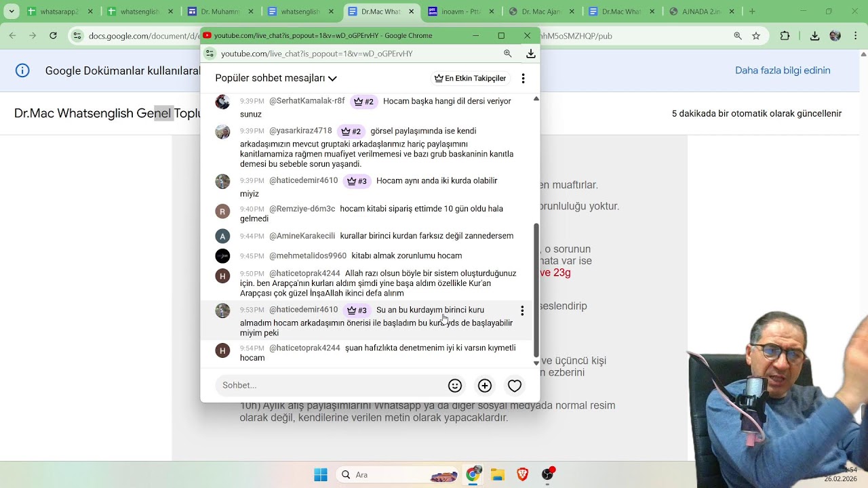This screenshot has width=868, height=488.
Task: Click the plus icon beside chat input
Action: [485, 386]
